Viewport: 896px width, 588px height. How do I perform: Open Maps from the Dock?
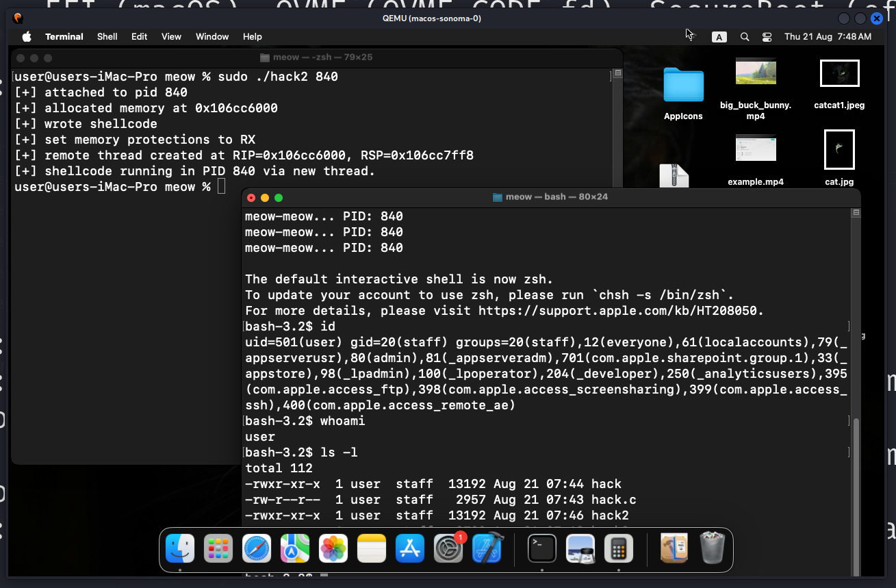tap(295, 549)
